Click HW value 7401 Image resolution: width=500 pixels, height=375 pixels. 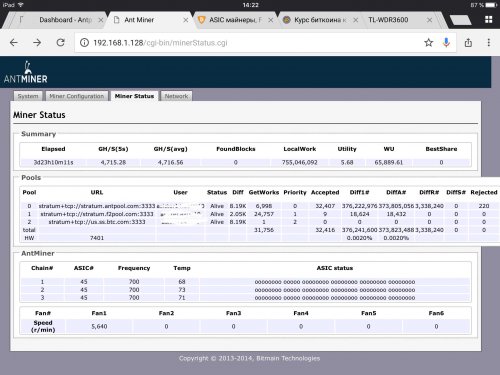point(97,238)
